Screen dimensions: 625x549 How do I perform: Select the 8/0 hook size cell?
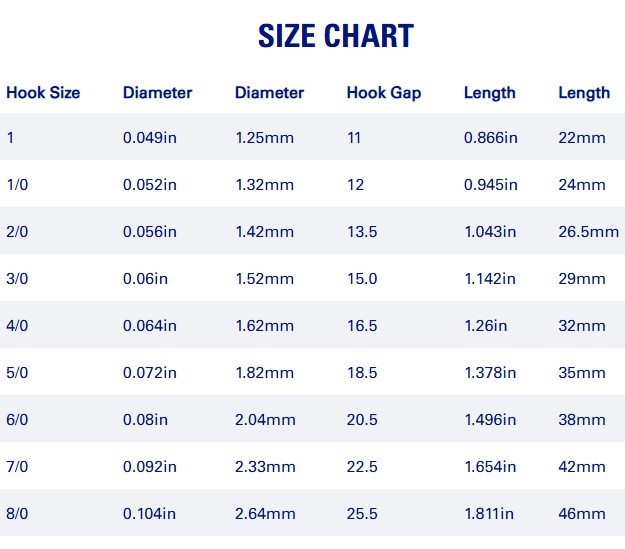pyautogui.click(x=17, y=514)
